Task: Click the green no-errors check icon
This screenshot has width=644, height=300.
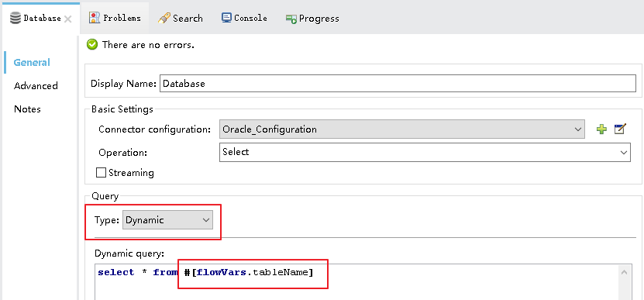Action: tap(92, 45)
